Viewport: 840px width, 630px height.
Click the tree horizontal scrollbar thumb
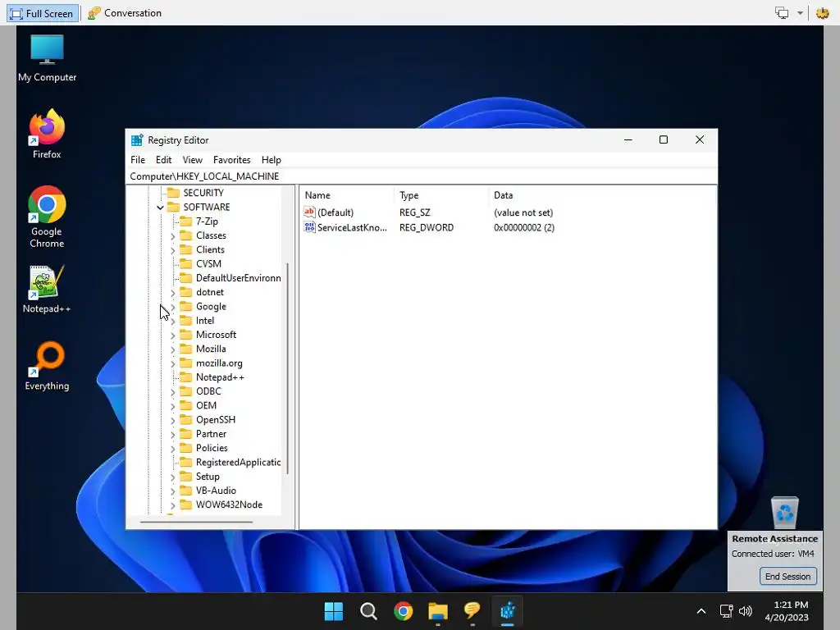(196, 521)
